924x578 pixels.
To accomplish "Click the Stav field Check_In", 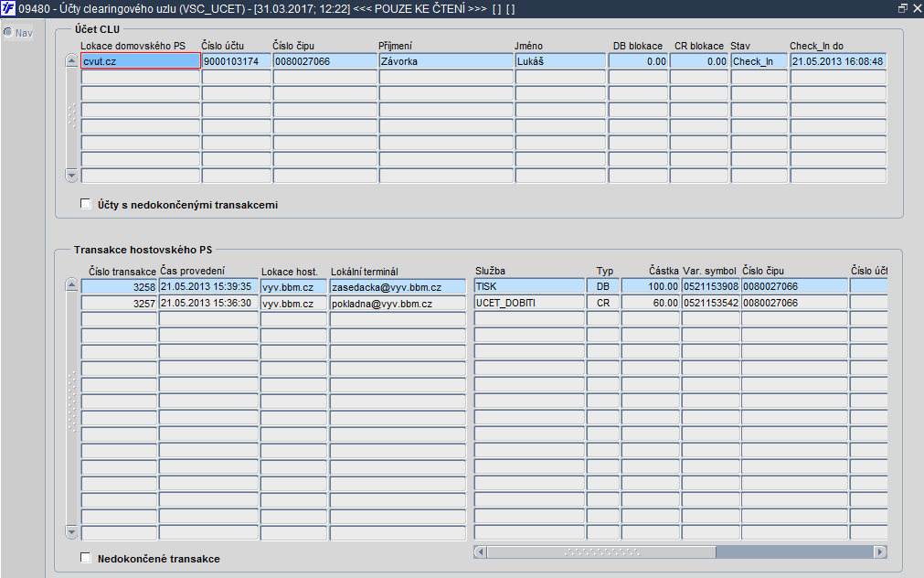I will 759,60.
